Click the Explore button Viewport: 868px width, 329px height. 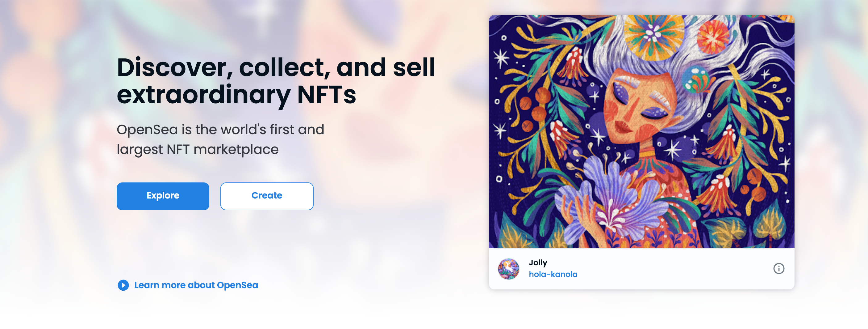click(x=163, y=196)
